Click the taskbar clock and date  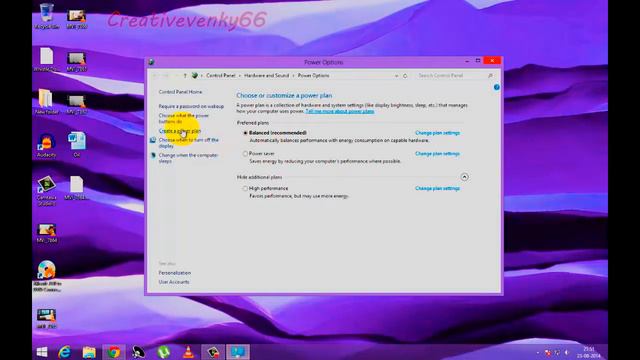(x=589, y=352)
